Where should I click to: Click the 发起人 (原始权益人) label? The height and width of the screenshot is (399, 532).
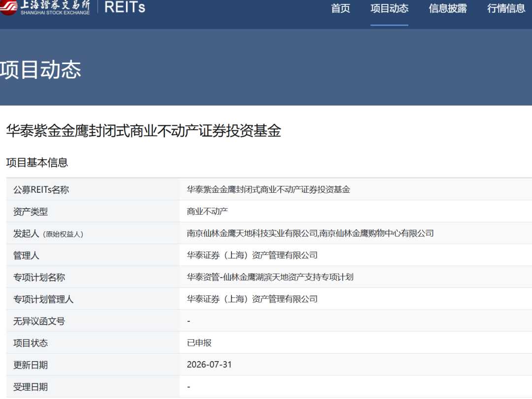48,234
